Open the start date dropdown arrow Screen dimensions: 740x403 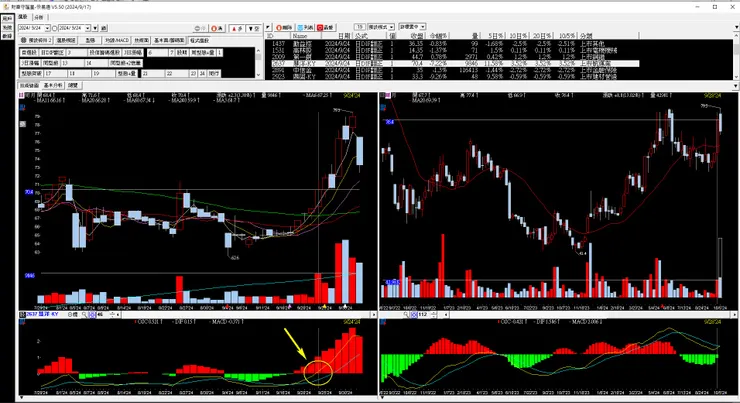point(48,28)
